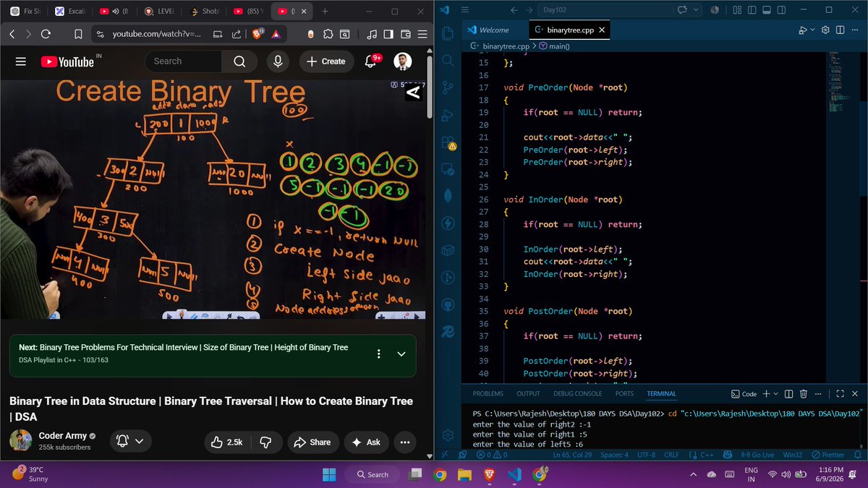Open the MongoDB leaf icon in activity bar
Screen dimensions: 868x488
click(448, 195)
